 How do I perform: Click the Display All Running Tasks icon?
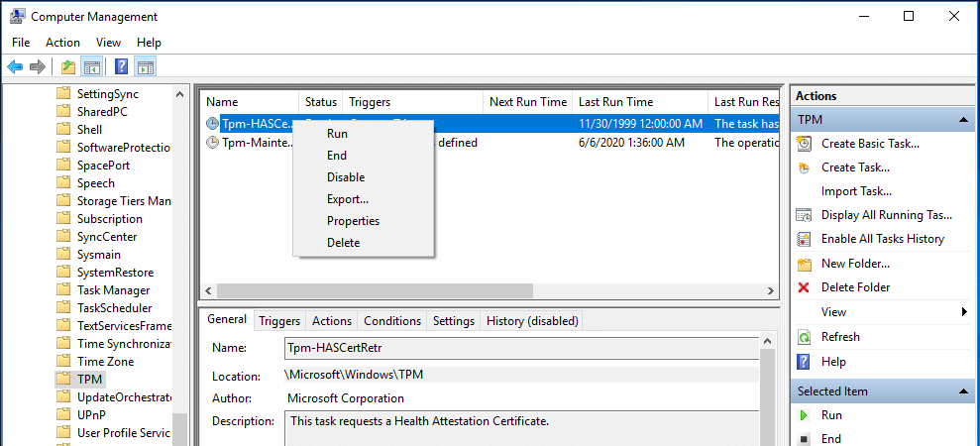pos(804,215)
